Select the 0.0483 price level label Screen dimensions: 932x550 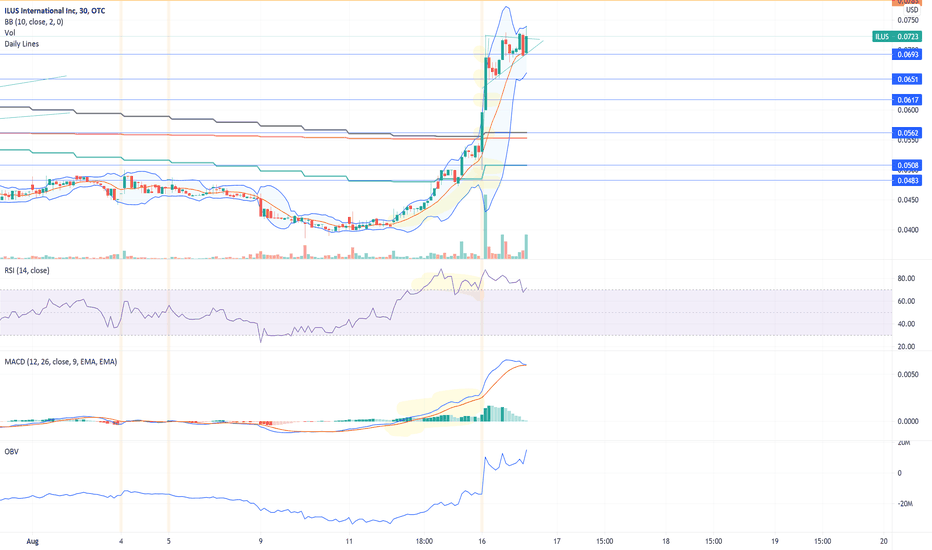(907, 180)
